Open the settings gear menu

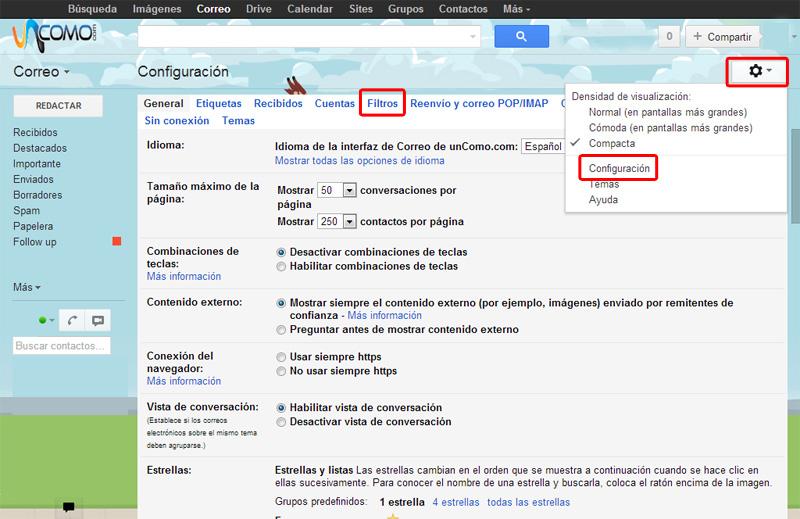point(759,72)
